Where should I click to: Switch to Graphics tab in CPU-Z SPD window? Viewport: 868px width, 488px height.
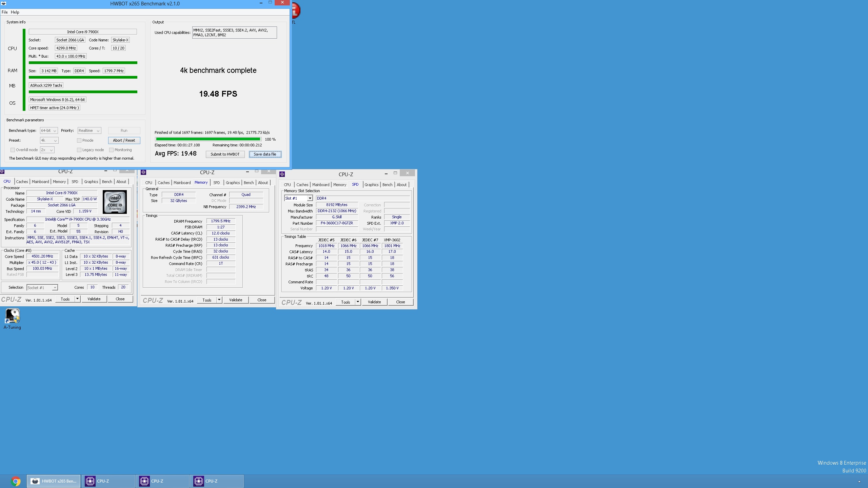point(372,185)
